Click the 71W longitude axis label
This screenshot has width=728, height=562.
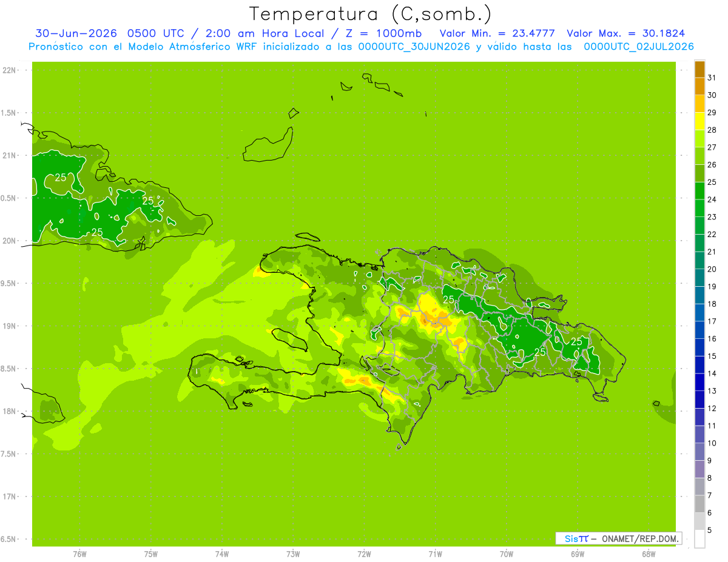435,554
